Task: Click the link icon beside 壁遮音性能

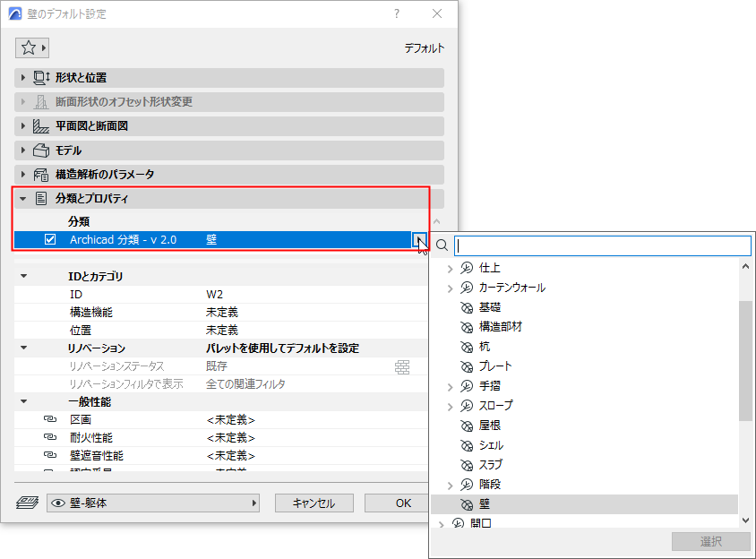Action: pyautogui.click(x=49, y=455)
